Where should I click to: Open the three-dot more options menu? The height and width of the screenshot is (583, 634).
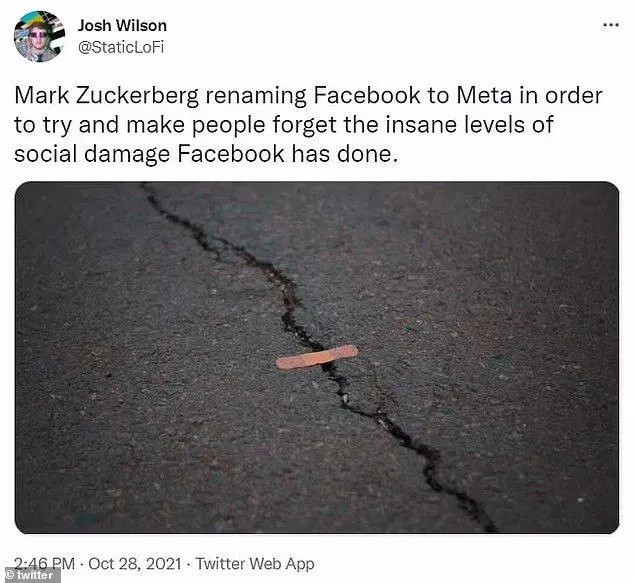pyautogui.click(x=611, y=25)
